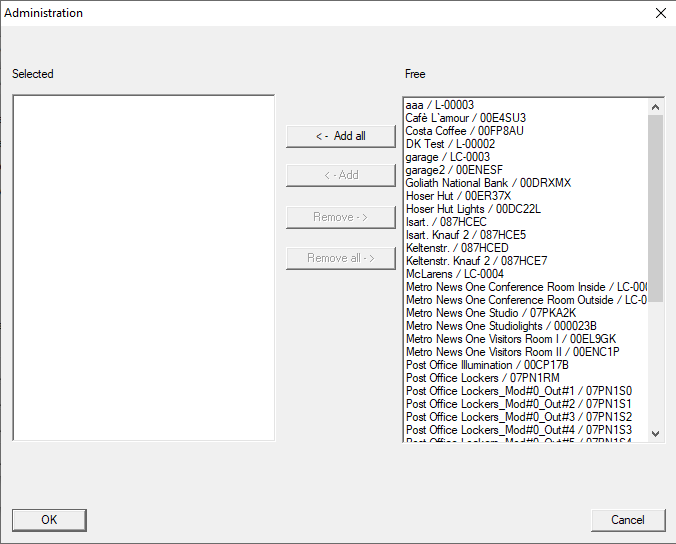Close the Administration window
Viewport: 676px width, 544px height.
660,13
